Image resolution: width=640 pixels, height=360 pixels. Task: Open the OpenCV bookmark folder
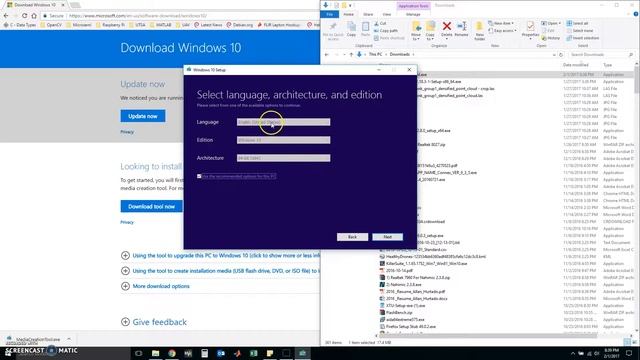pyautogui.click(x=51, y=25)
